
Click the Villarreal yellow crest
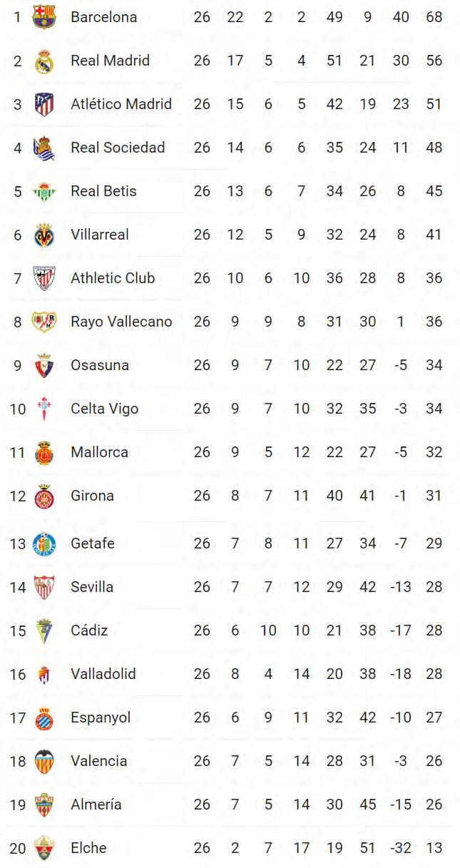[44, 235]
